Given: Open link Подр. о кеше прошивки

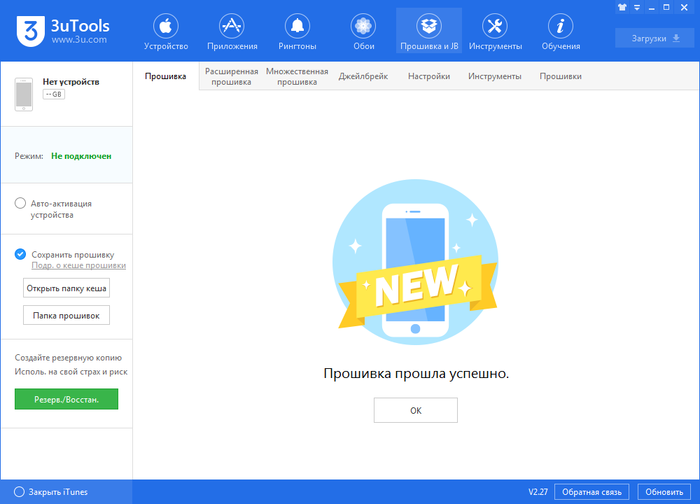Looking at the screenshot, I should [79, 266].
